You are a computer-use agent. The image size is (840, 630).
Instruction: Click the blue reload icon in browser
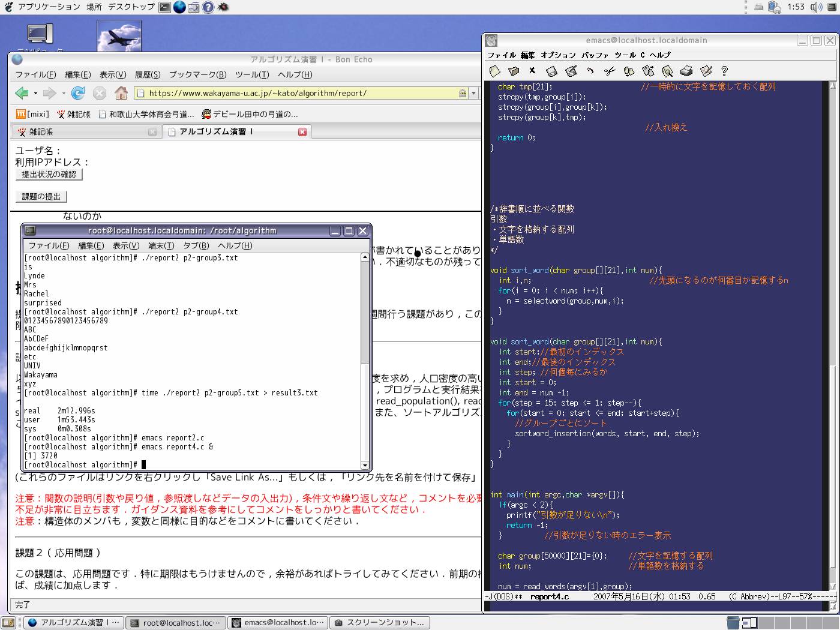(78, 93)
